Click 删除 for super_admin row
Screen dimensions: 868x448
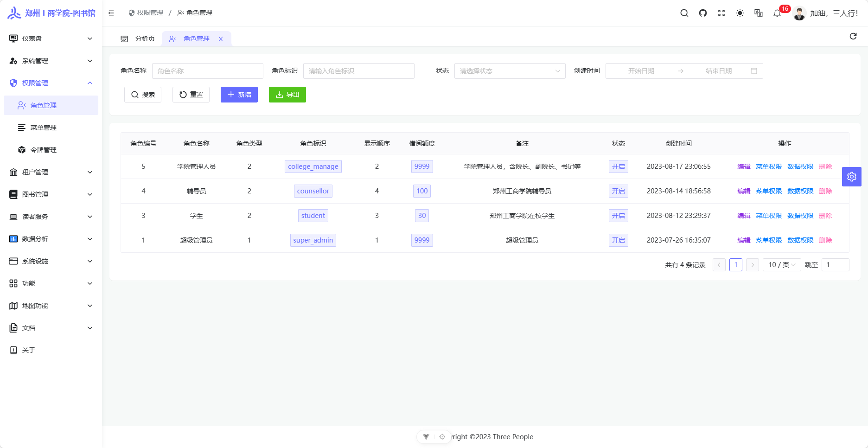[x=825, y=240]
